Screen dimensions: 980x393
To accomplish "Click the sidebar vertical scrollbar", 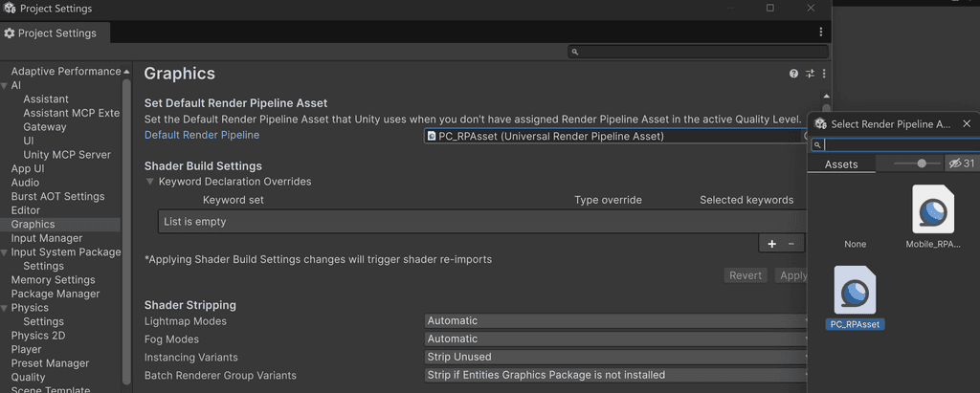I will pos(127,231).
